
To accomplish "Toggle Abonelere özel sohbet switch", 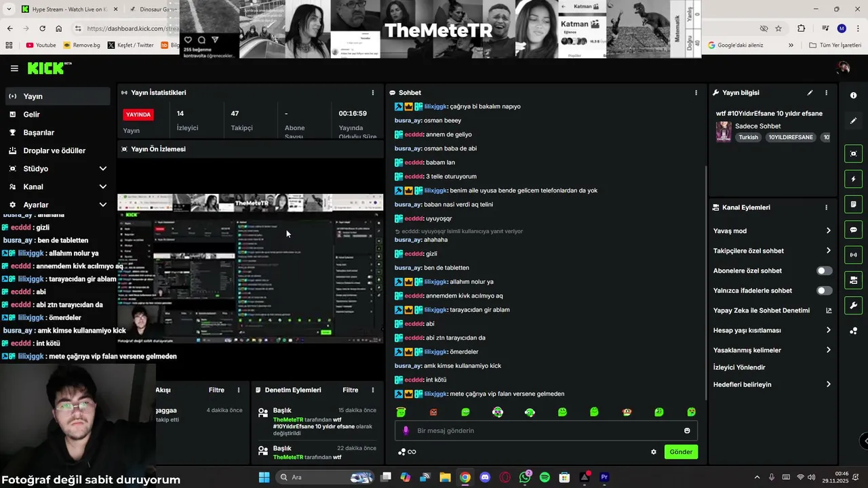I will click(x=824, y=270).
